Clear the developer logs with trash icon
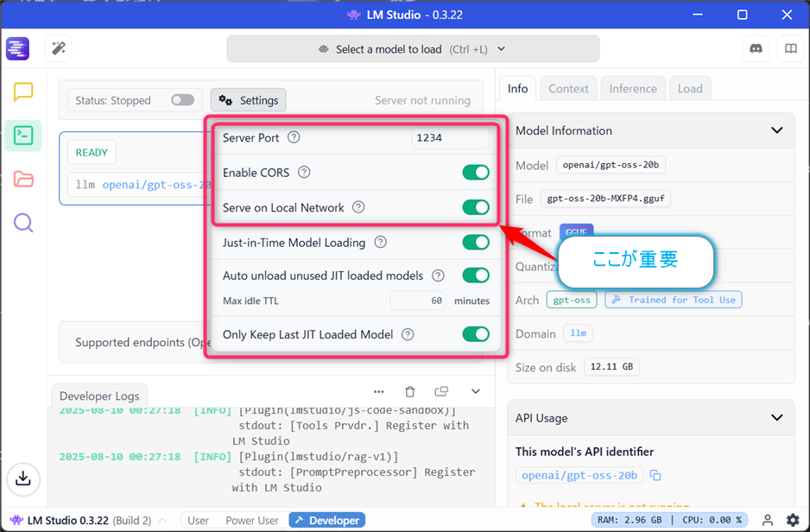 click(x=409, y=391)
